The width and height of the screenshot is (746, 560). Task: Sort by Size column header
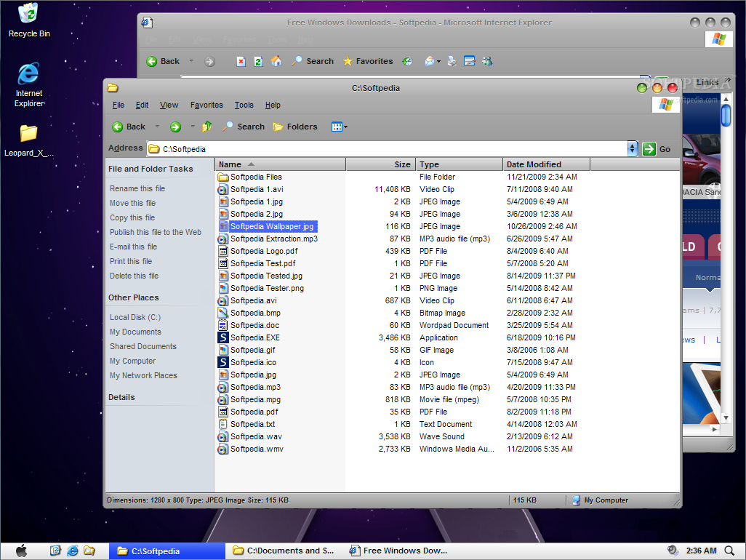(380, 164)
